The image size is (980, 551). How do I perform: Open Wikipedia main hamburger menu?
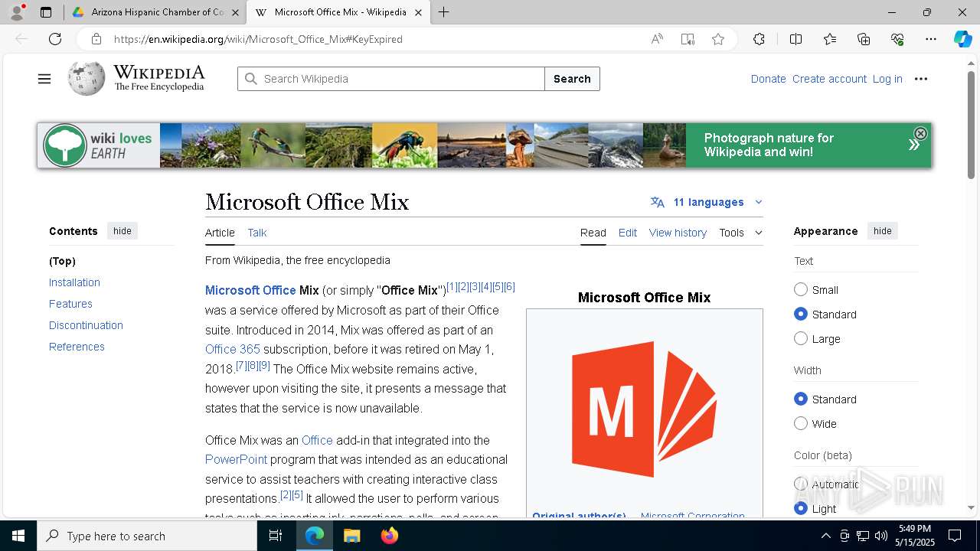click(44, 79)
